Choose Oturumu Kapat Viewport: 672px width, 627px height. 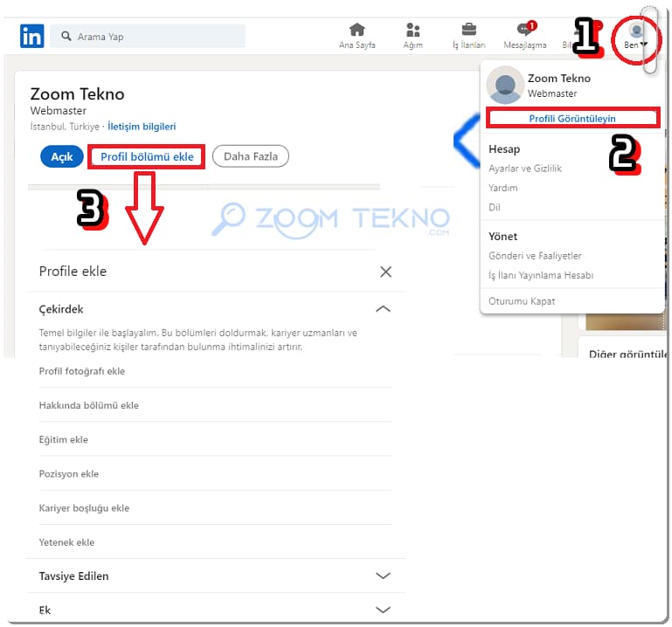pos(522,301)
